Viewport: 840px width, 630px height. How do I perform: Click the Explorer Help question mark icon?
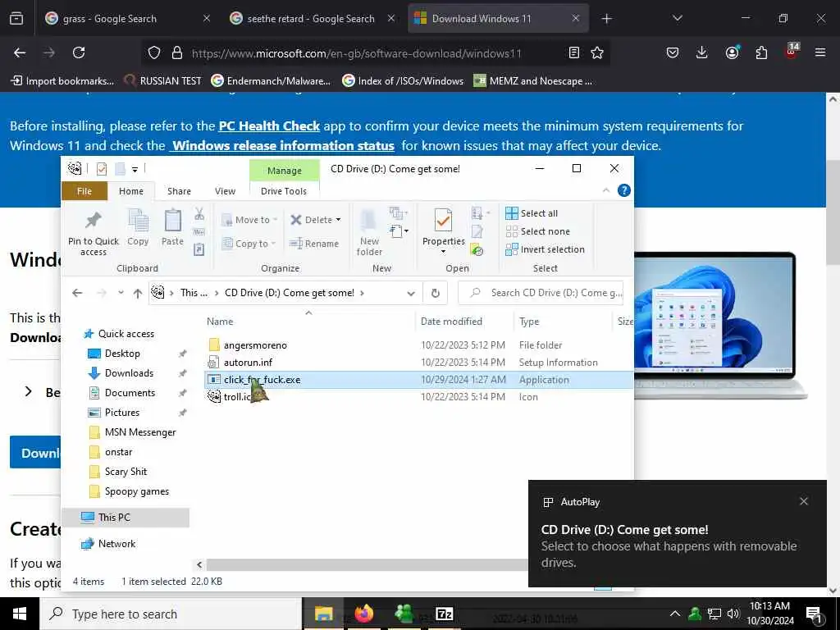tap(624, 190)
